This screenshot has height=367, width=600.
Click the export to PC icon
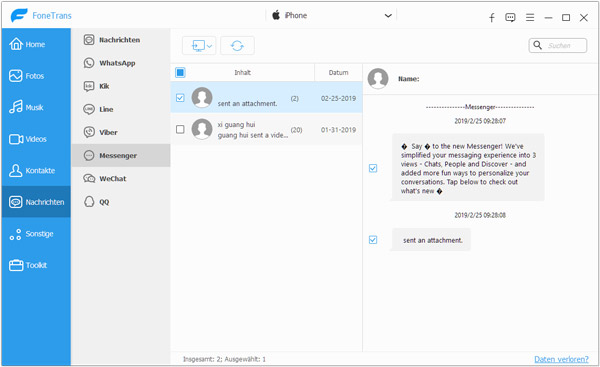coord(198,46)
